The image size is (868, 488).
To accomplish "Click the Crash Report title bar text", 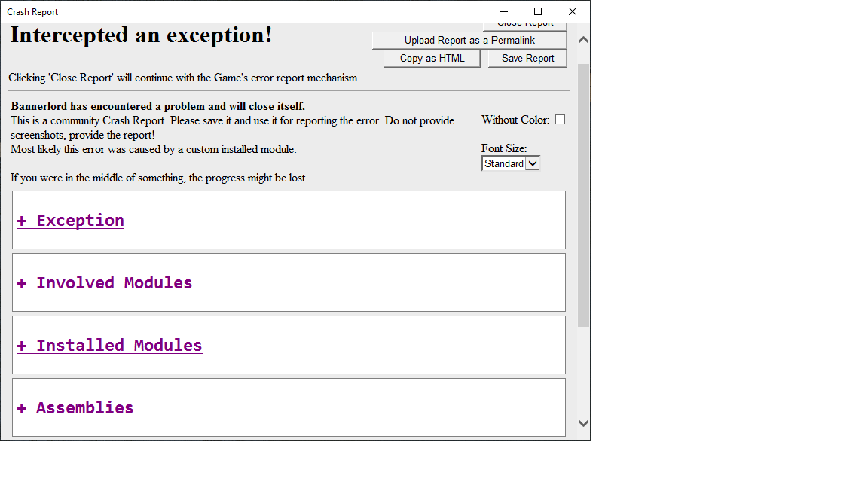I will (32, 12).
